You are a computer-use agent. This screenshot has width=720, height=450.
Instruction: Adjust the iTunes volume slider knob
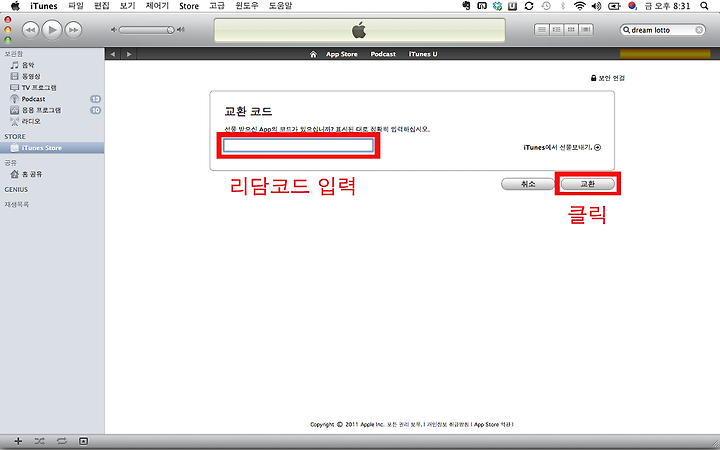pyautogui.click(x=170, y=30)
